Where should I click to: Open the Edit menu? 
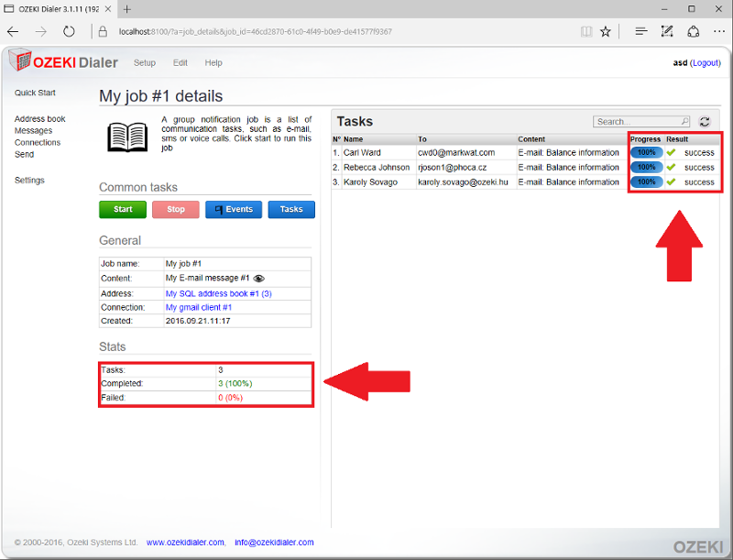click(x=181, y=63)
